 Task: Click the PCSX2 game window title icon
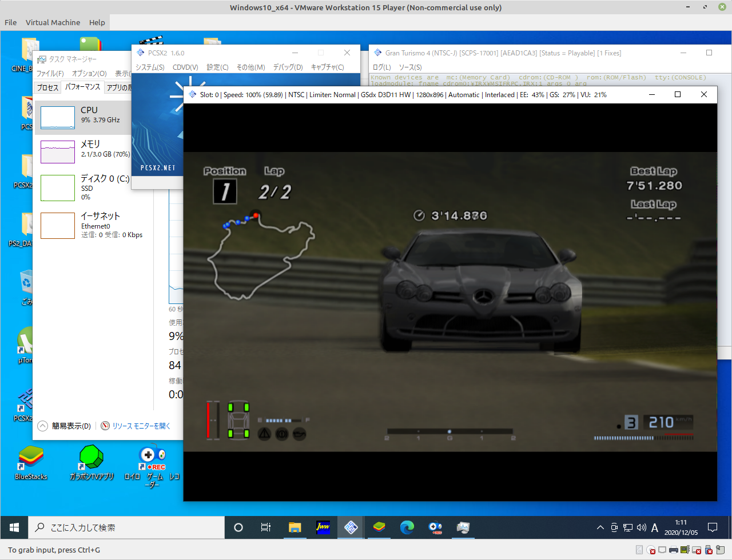tap(192, 94)
